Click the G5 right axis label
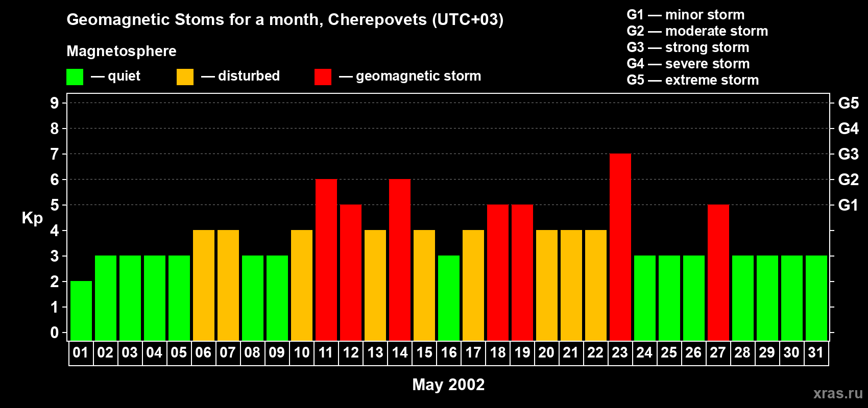868x408 pixels. pos(849,103)
